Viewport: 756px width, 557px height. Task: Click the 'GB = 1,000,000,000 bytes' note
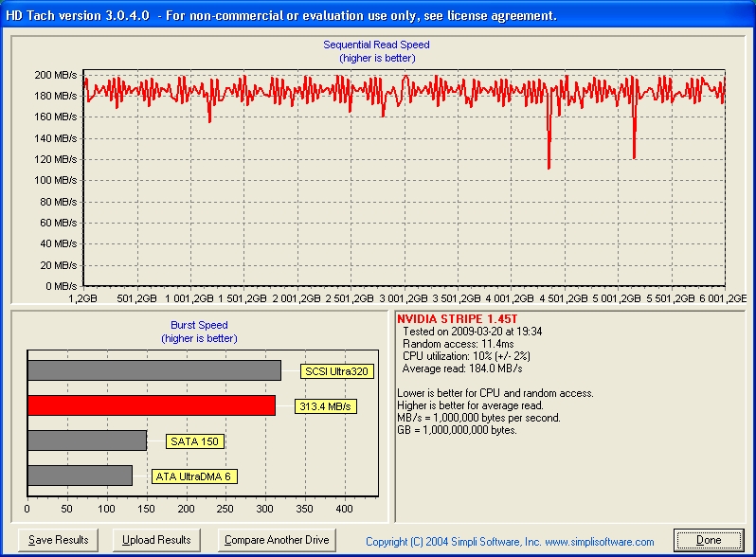(457, 430)
